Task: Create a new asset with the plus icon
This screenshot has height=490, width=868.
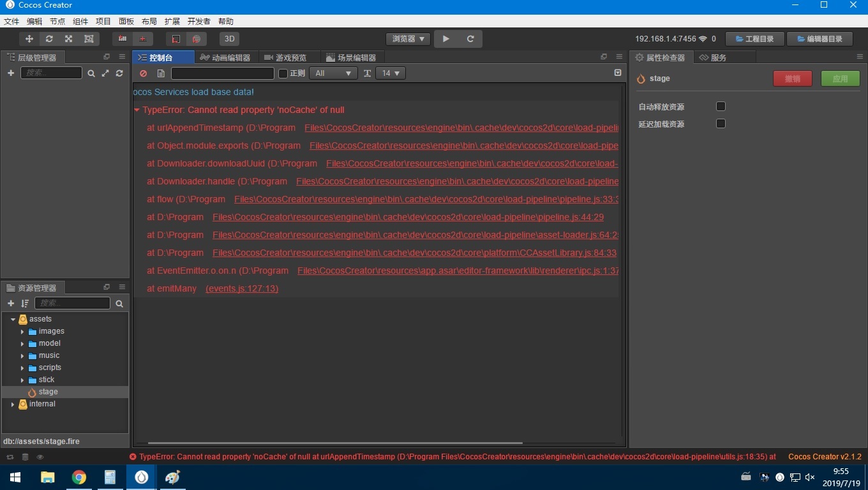Action: 11,304
